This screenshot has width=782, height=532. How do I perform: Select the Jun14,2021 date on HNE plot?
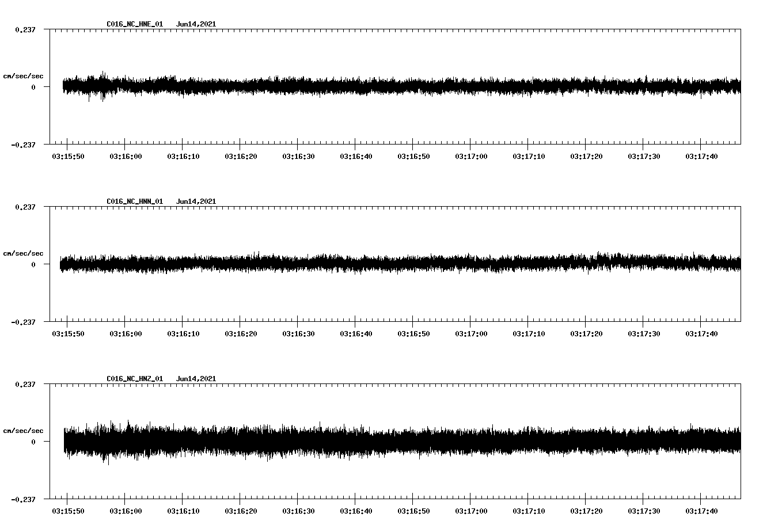pyautogui.click(x=196, y=24)
